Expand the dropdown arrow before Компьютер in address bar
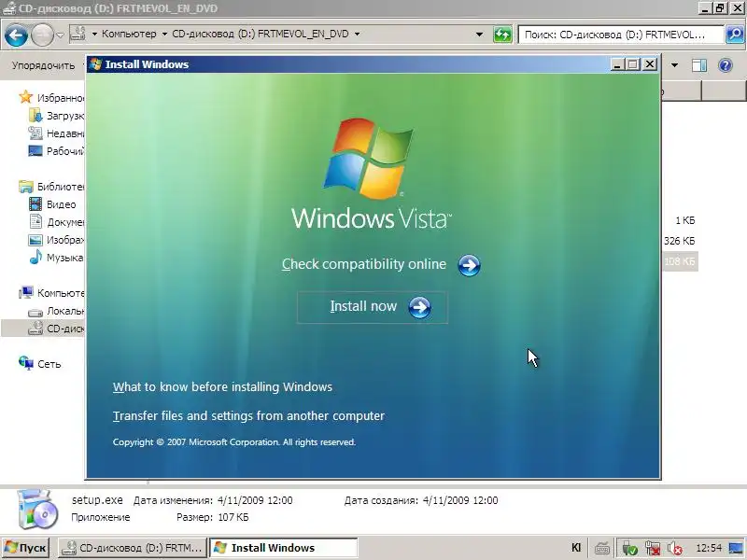This screenshot has height=560, width=747. pyautogui.click(x=94, y=34)
